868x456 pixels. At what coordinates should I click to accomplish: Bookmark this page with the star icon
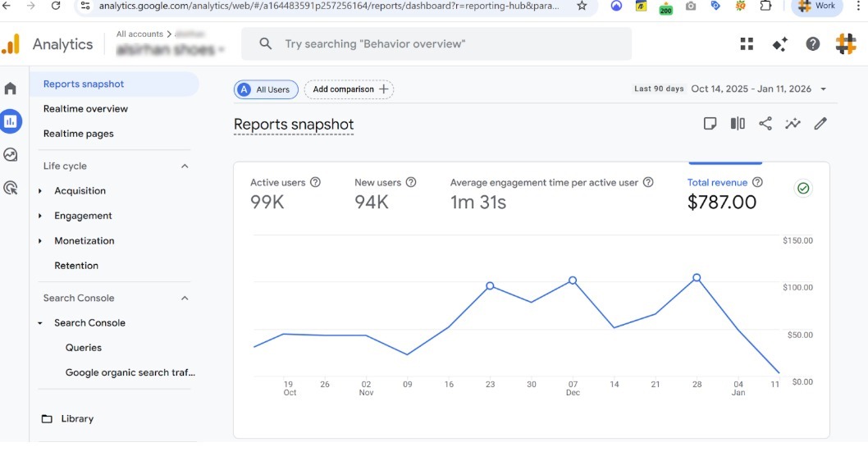point(582,6)
